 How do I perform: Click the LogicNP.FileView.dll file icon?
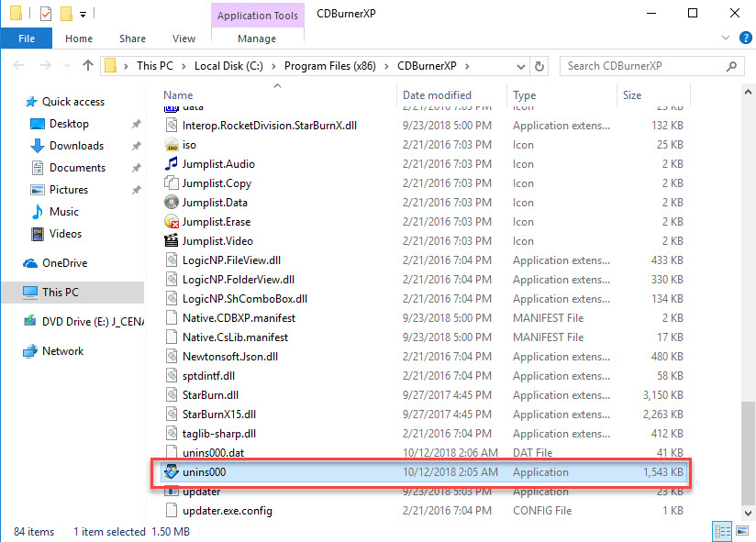click(x=172, y=260)
